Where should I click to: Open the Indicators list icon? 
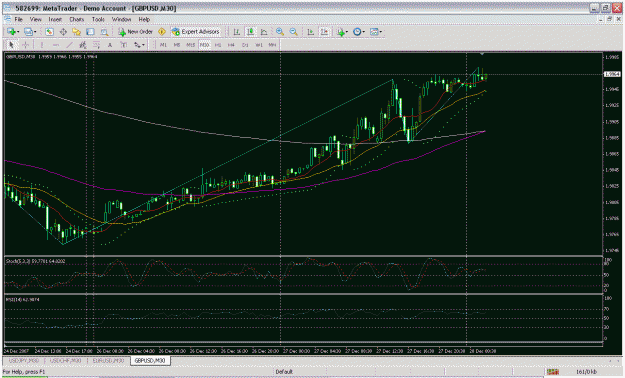[340, 32]
